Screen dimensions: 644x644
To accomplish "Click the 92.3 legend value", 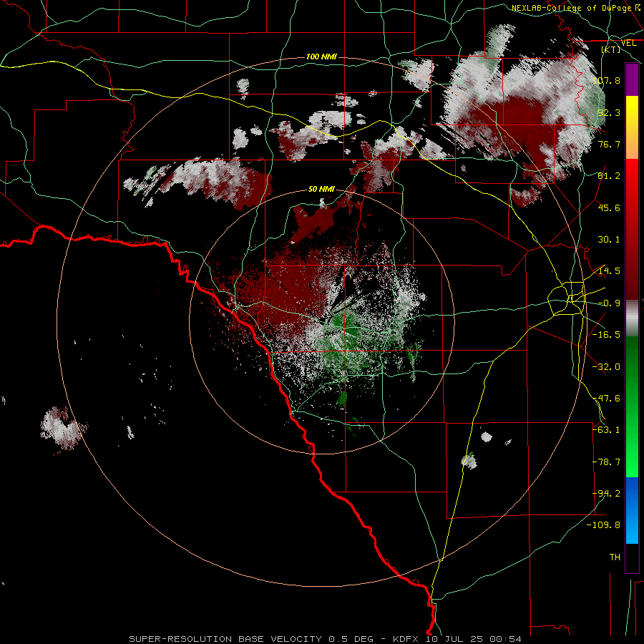I will pos(609,112).
